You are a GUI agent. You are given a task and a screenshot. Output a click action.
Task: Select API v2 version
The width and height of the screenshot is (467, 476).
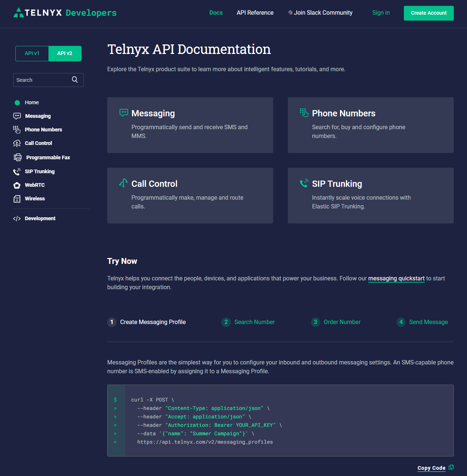(x=65, y=54)
